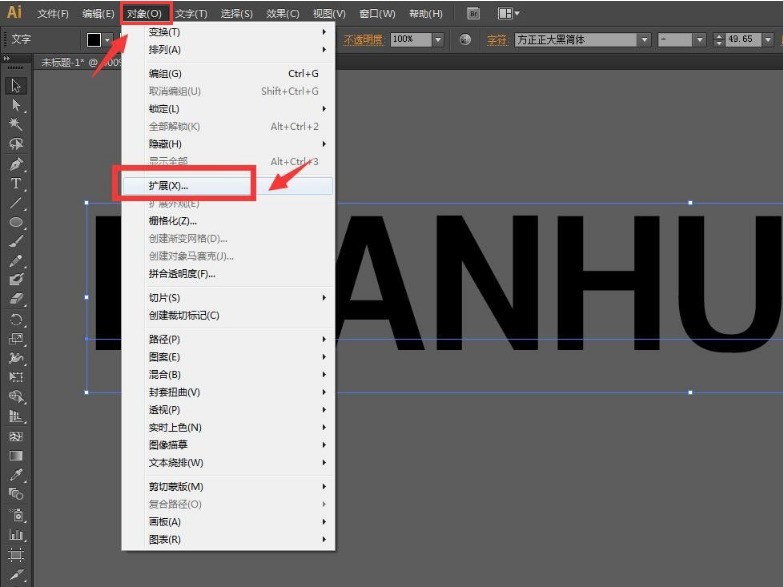Select the Free Transform tool
Image resolution: width=783 pixels, height=587 pixels.
(16, 377)
